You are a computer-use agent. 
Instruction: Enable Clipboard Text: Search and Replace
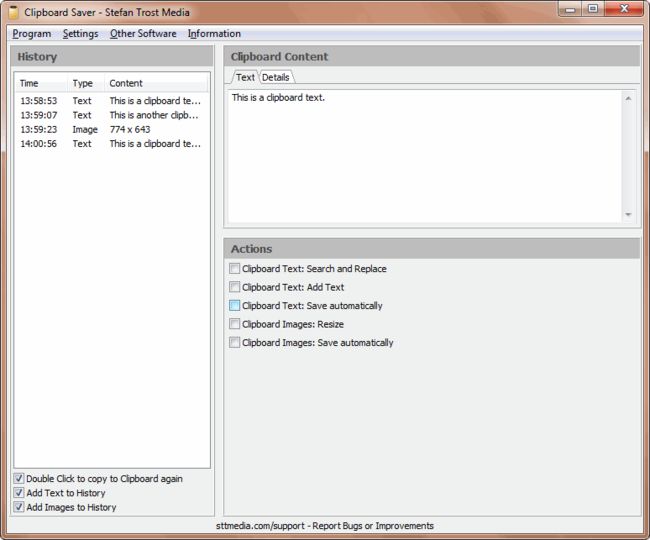point(234,269)
